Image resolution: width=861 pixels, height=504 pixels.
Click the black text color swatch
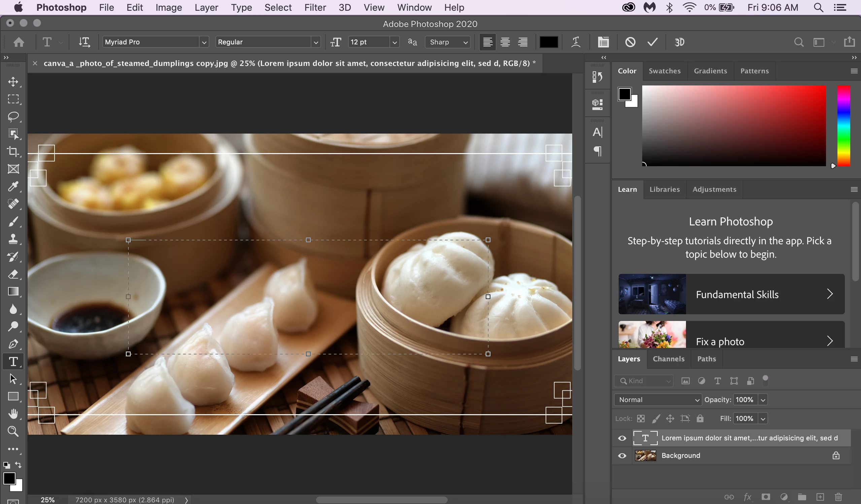coord(548,42)
